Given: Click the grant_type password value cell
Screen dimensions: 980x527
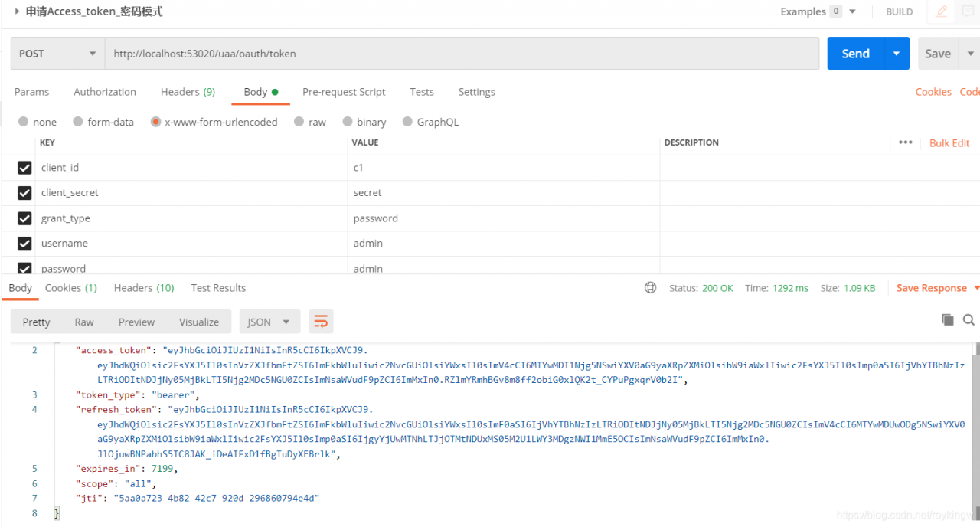Looking at the screenshot, I should click(x=503, y=218).
